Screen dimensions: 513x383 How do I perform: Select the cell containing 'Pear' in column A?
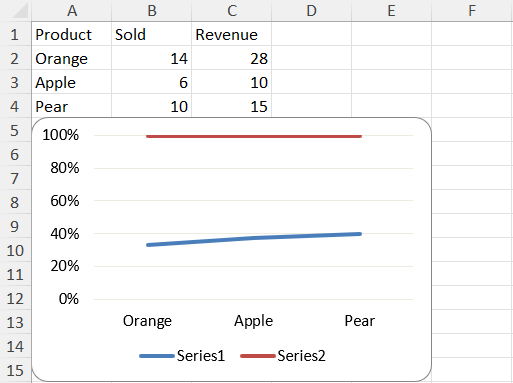(x=72, y=106)
